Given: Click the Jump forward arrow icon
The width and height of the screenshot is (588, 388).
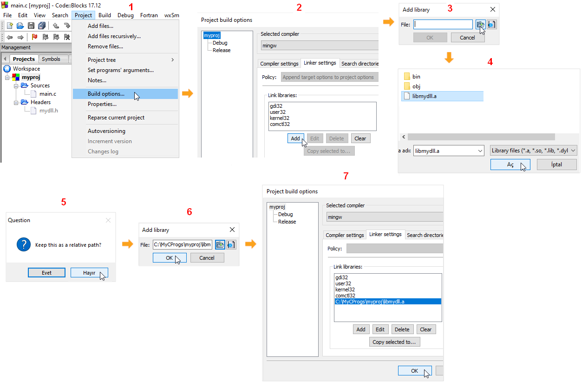Looking at the screenshot, I should [20, 37].
